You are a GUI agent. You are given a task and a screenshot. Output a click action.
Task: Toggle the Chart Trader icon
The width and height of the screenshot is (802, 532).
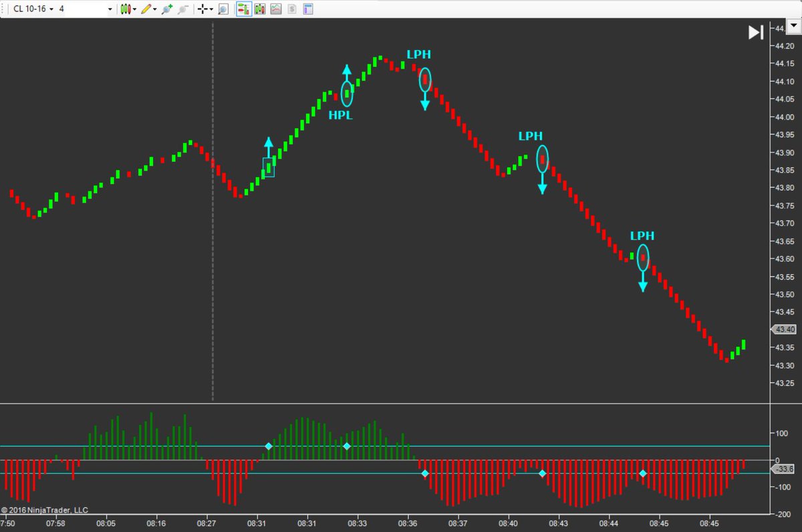[244, 9]
